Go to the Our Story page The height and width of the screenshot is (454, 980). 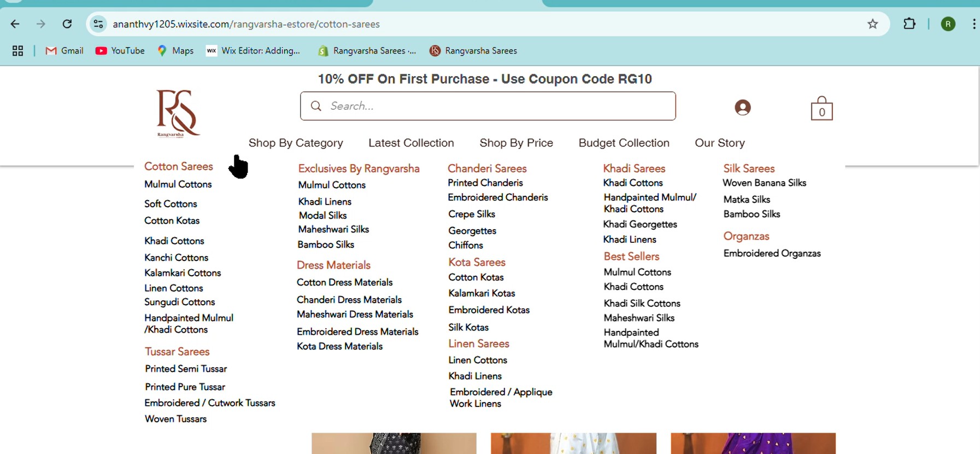point(719,143)
